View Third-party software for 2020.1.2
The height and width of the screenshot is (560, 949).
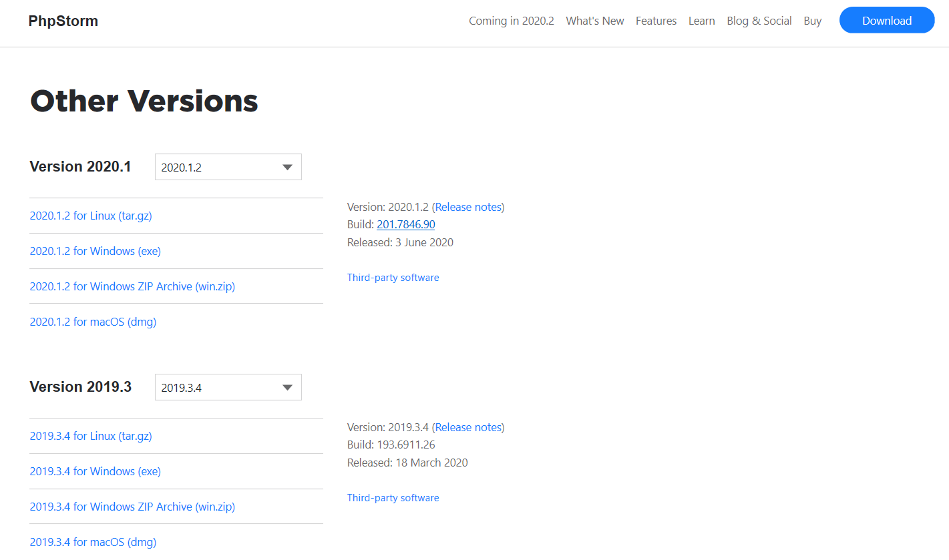pyautogui.click(x=393, y=277)
